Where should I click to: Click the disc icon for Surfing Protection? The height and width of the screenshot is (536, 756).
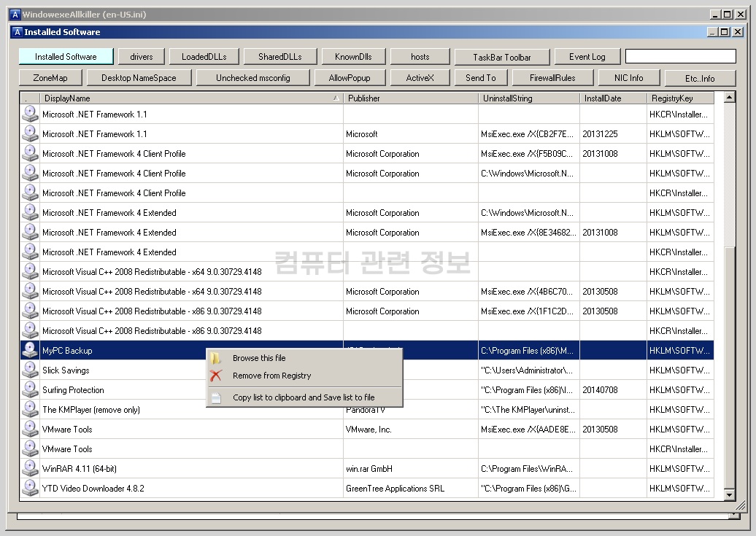(30, 390)
